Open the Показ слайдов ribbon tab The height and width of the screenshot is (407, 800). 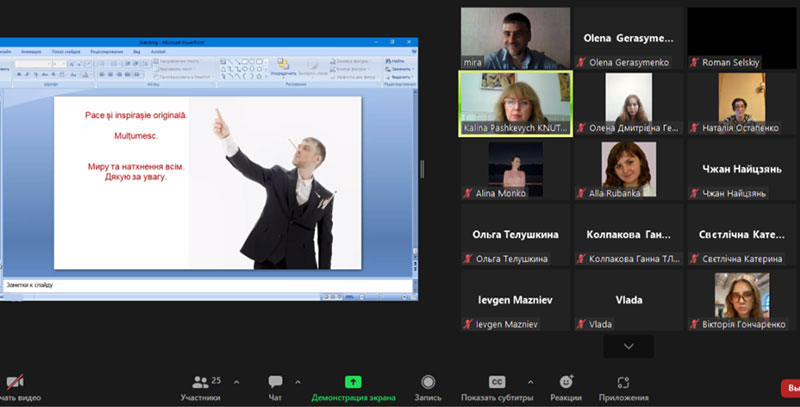coord(66,52)
